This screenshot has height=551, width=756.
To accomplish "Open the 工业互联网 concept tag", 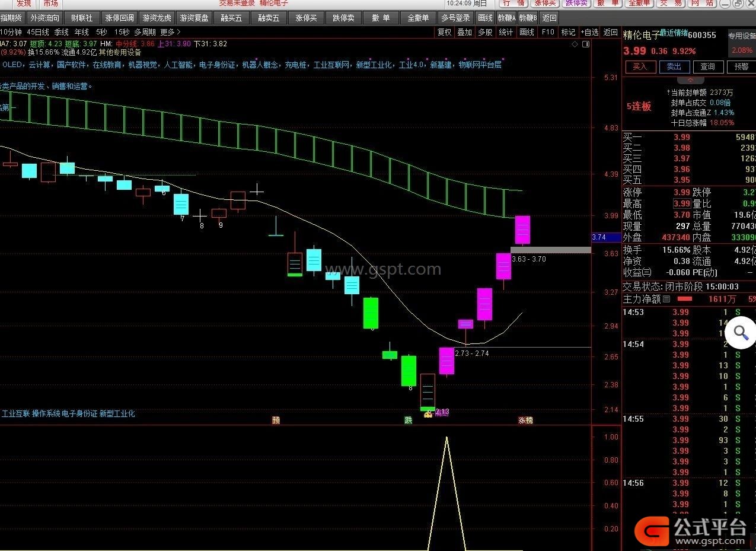I will pos(331,65).
